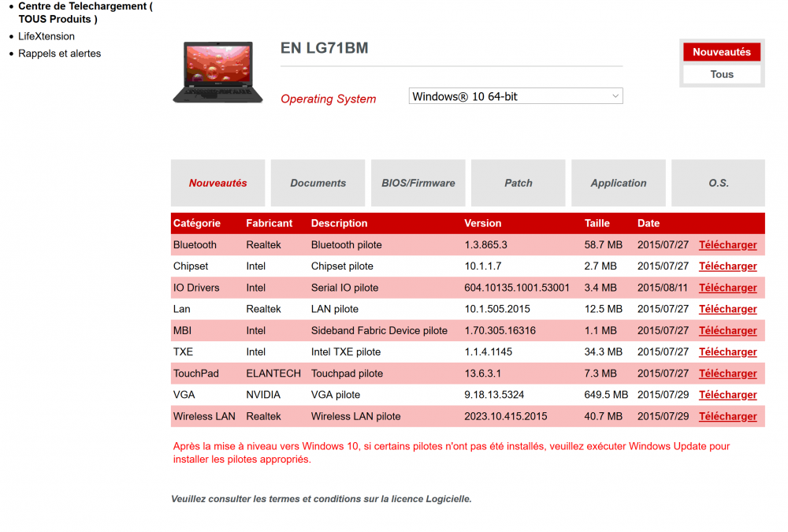The width and height of the screenshot is (788, 532).
Task: Open the O.S. tab
Action: pyautogui.click(x=718, y=183)
